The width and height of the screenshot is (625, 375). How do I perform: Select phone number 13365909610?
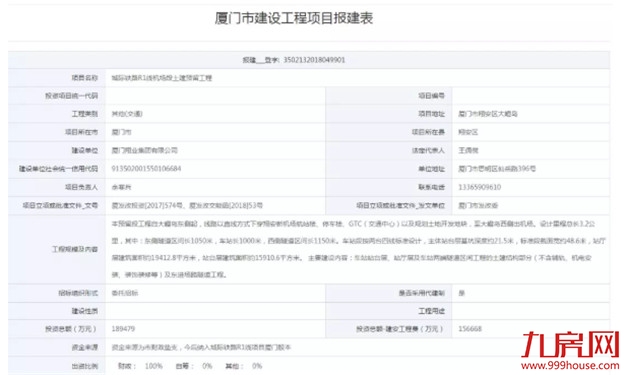(480, 187)
